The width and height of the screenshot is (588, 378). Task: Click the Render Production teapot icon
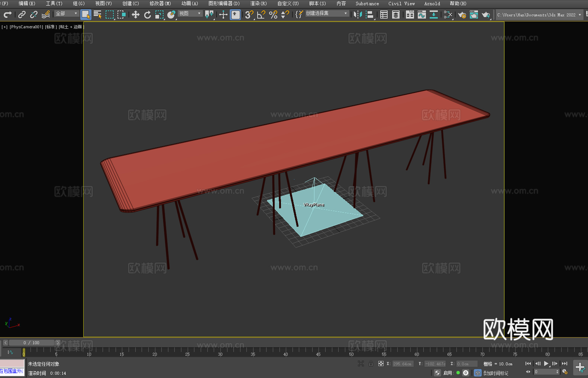pos(486,15)
